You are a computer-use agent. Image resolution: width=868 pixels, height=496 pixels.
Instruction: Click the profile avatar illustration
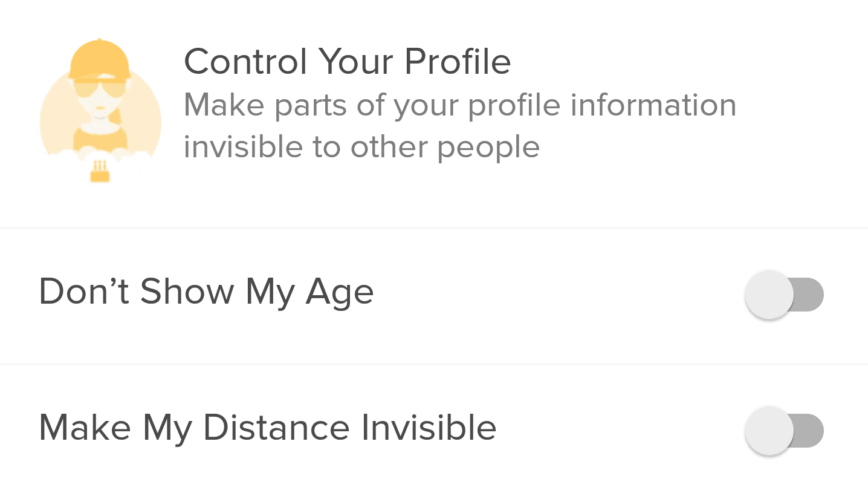click(100, 111)
